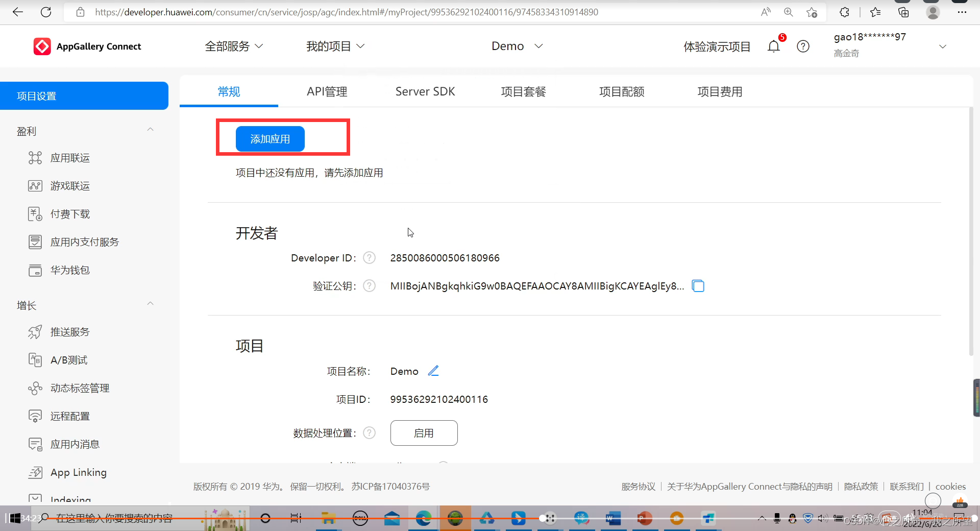
Task: Click the 华为钱包 sidebar icon
Action: [35, 270]
